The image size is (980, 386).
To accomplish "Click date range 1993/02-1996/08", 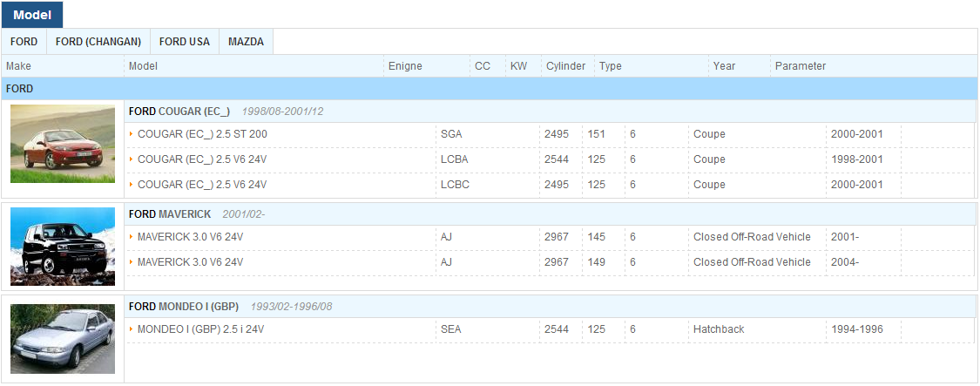I will (291, 307).
